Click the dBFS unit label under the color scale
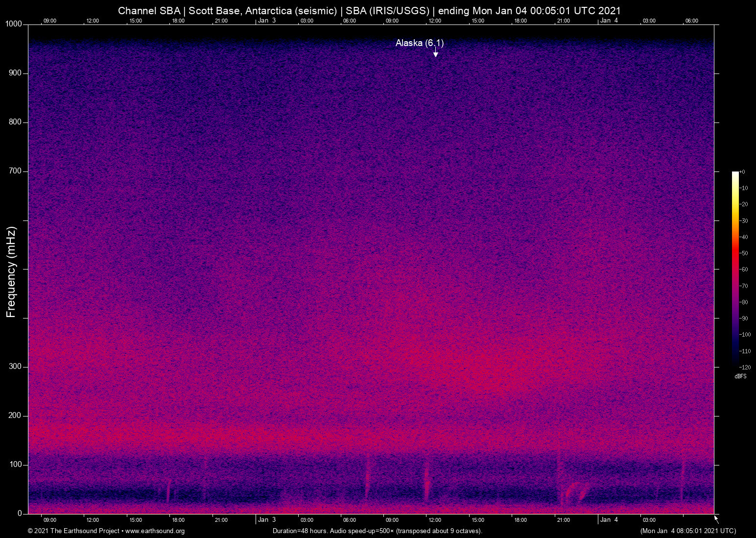The image size is (756, 538). (740, 376)
